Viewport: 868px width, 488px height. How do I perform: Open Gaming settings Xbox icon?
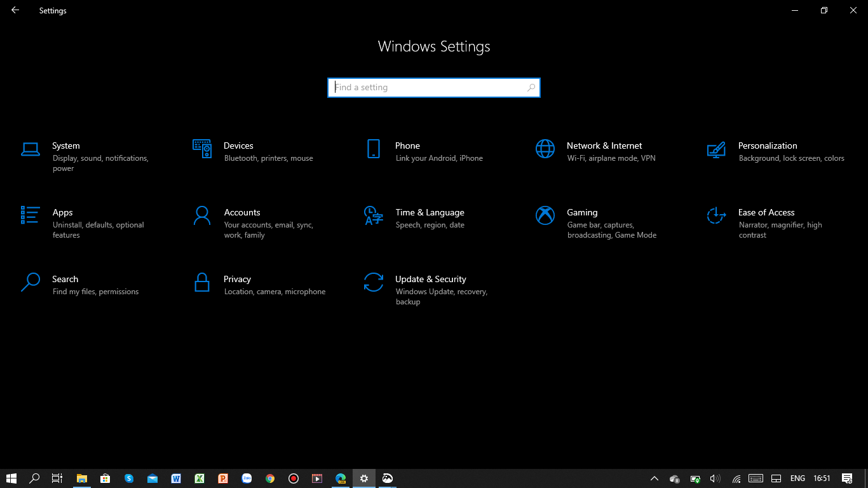coord(545,215)
